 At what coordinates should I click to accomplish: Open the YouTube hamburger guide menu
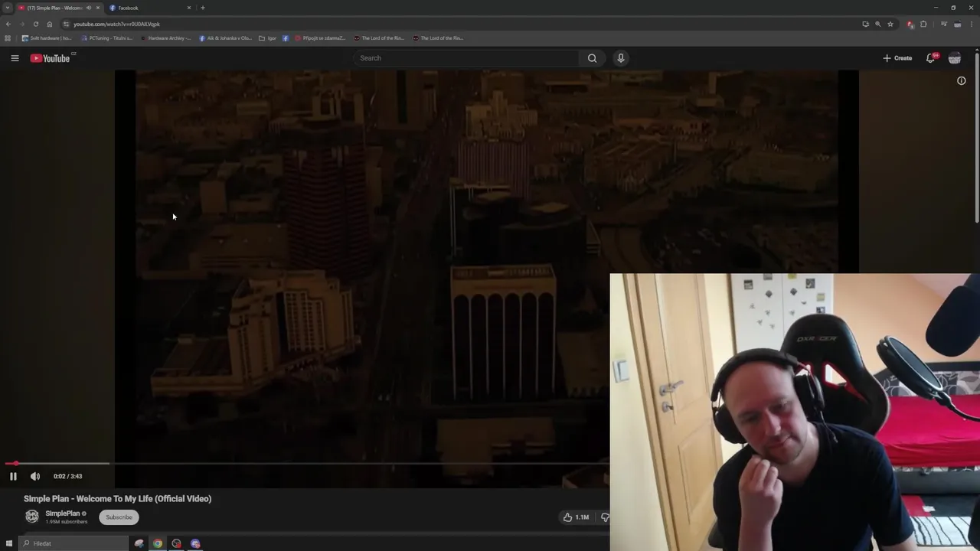pos(15,58)
